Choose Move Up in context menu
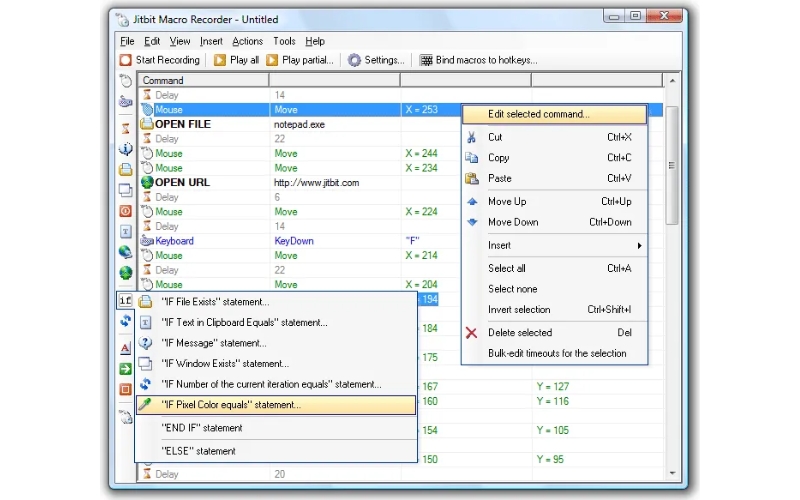This screenshot has width=800, height=500. 555,202
